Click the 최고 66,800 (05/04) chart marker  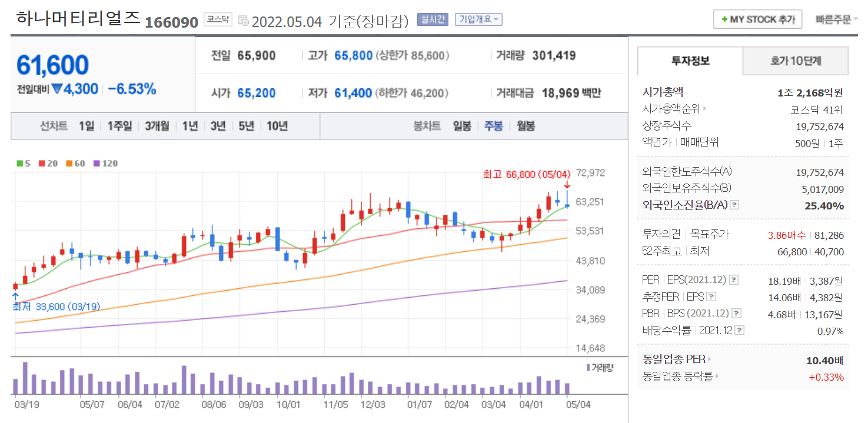pyautogui.click(x=527, y=174)
